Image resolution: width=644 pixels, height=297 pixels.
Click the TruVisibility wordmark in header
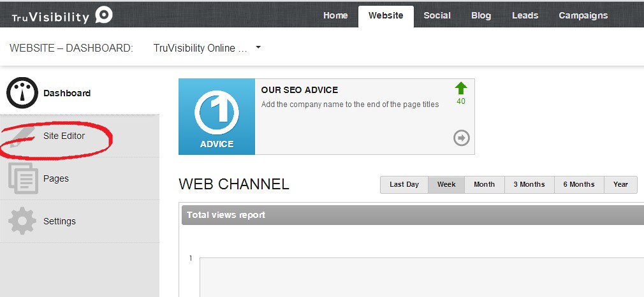tap(50, 17)
